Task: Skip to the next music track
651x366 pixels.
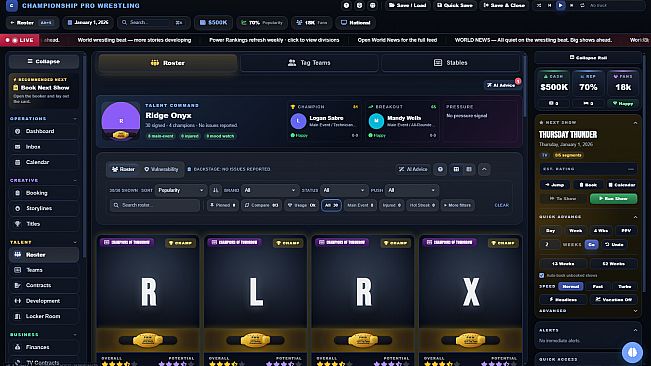Action: [x=571, y=5]
